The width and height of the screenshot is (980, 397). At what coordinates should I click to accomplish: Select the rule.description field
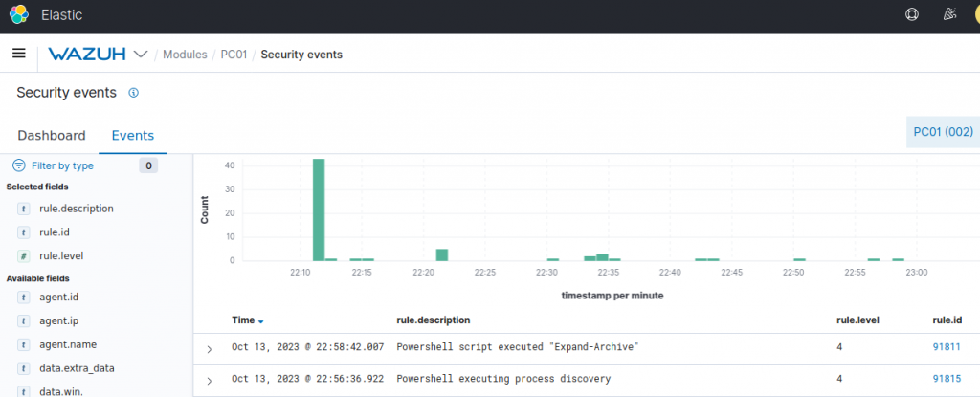click(76, 209)
